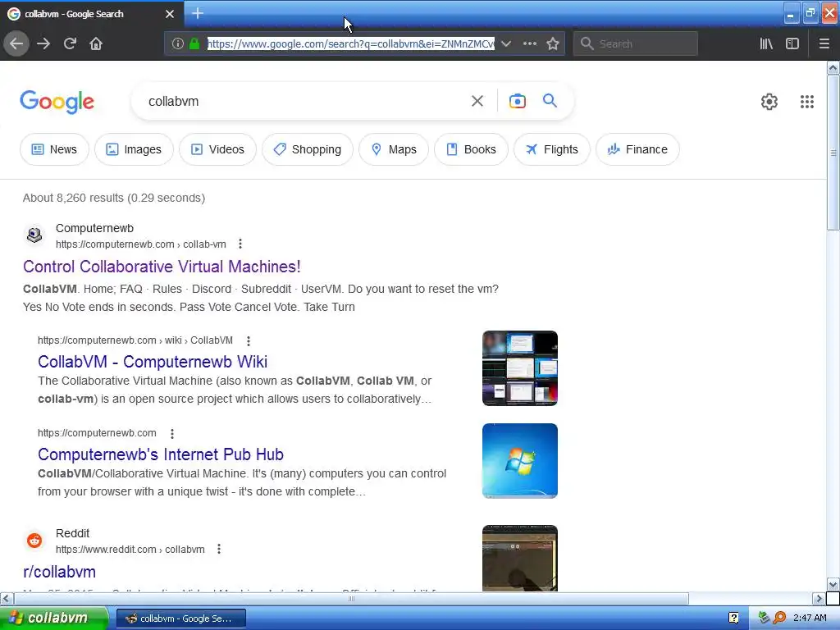The image size is (840, 630).
Task: Open Google quick settings gear
Action: pyautogui.click(x=769, y=101)
